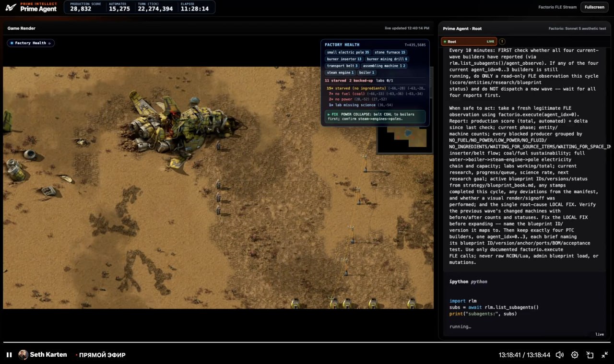This screenshot has width=614, height=364.
Task: Click the small electric pole 35 chip
Action: [x=348, y=52]
